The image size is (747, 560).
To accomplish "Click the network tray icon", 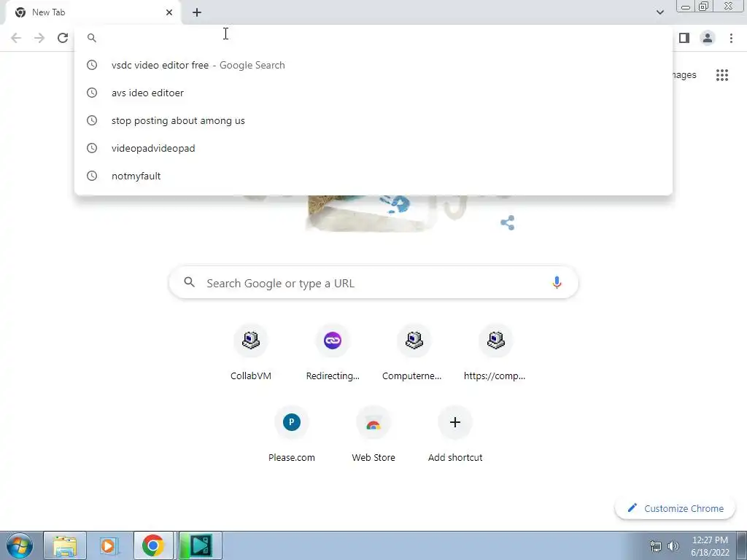I will pos(656,546).
